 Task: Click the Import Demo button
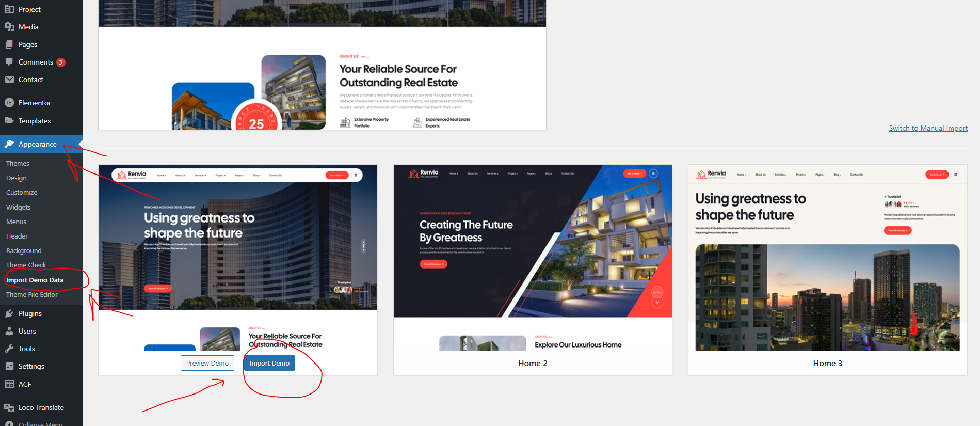[269, 363]
